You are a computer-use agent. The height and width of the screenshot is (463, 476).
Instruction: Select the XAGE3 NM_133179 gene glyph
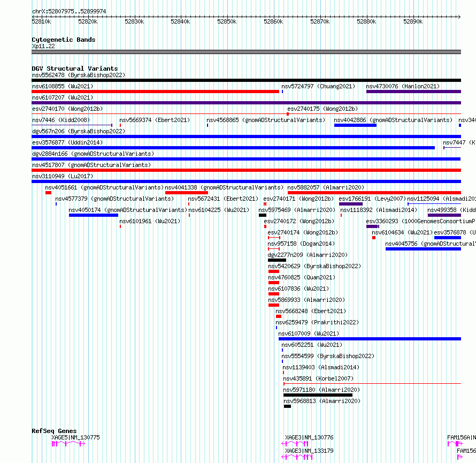297,457
